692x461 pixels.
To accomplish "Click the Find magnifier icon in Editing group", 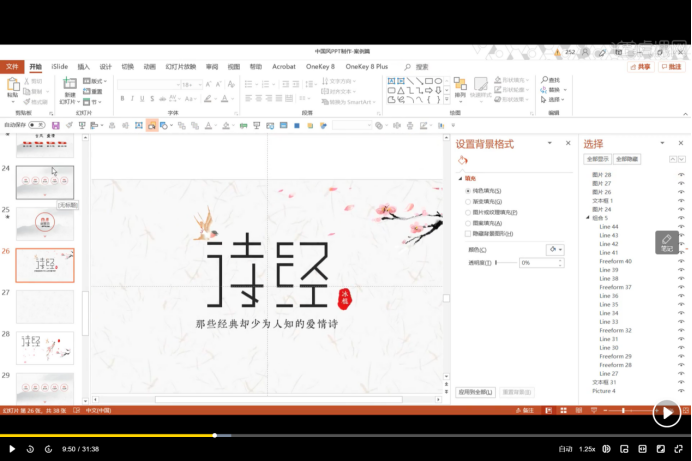I will point(545,79).
